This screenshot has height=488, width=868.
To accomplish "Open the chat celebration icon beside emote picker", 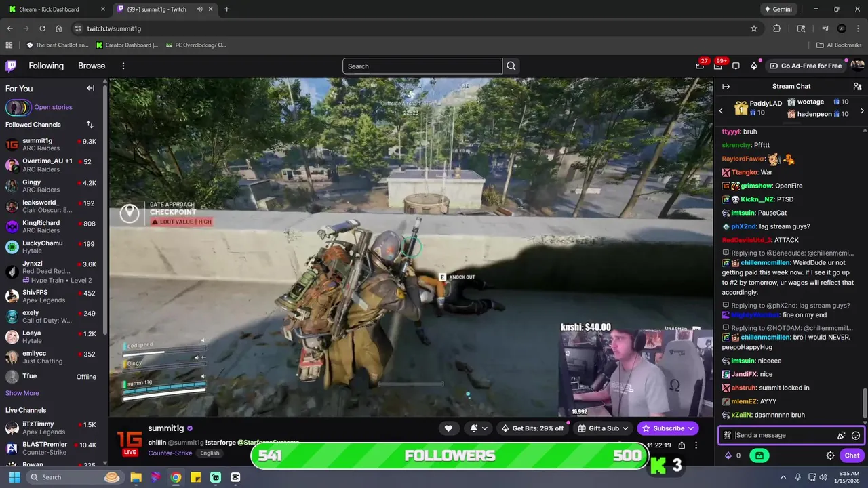I will [842, 435].
